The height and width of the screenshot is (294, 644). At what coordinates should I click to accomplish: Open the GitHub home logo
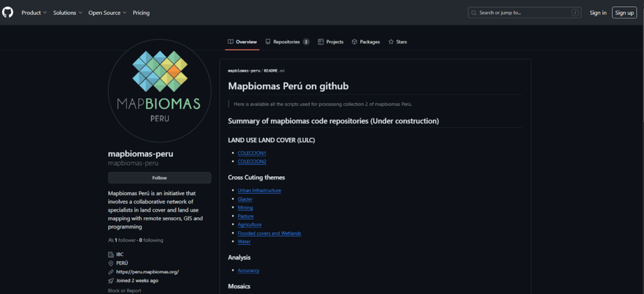[8, 13]
